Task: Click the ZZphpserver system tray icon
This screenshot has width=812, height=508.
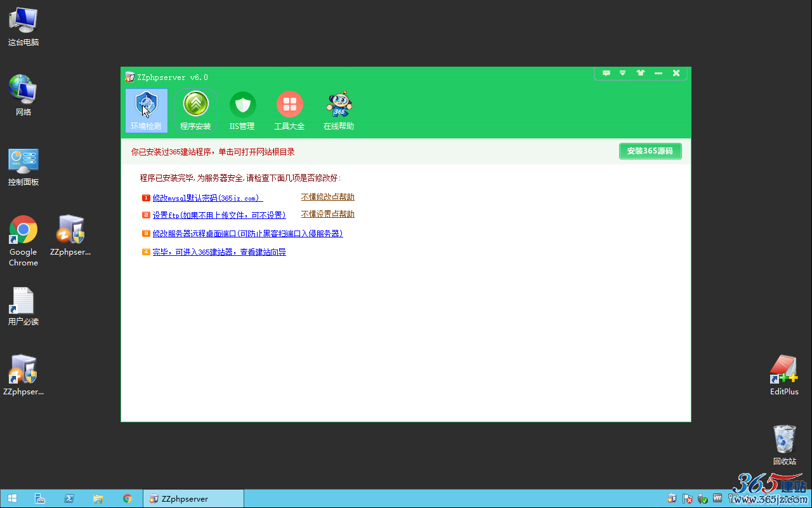Action: (x=672, y=498)
